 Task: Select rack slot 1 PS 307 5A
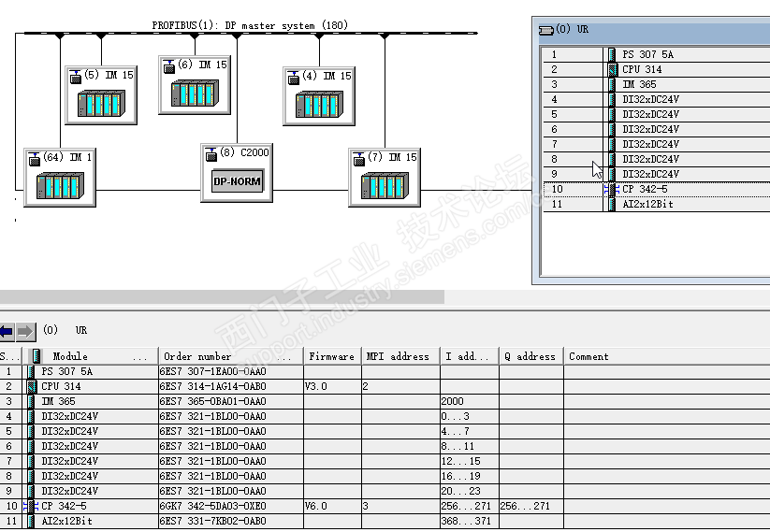(656, 54)
